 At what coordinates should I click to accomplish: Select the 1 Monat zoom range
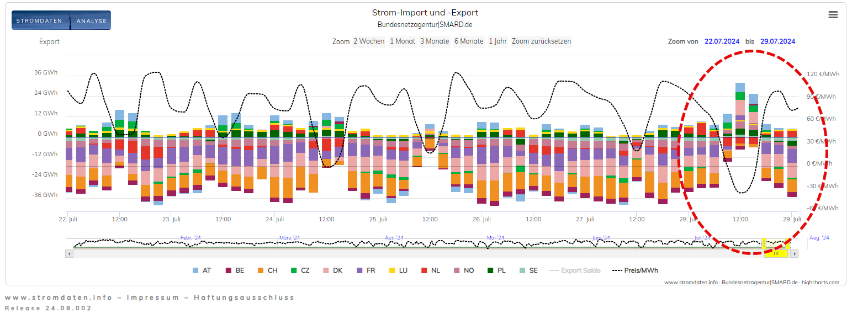(403, 41)
